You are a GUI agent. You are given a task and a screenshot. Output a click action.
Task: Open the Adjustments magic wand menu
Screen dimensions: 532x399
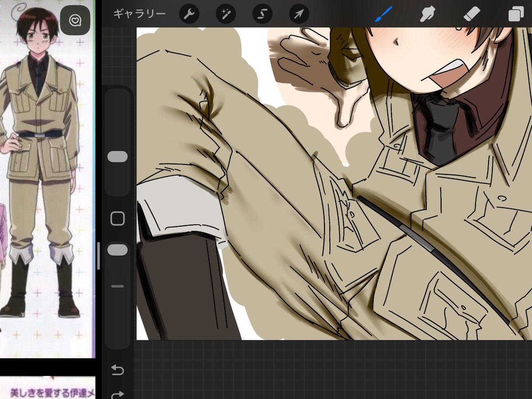226,15
